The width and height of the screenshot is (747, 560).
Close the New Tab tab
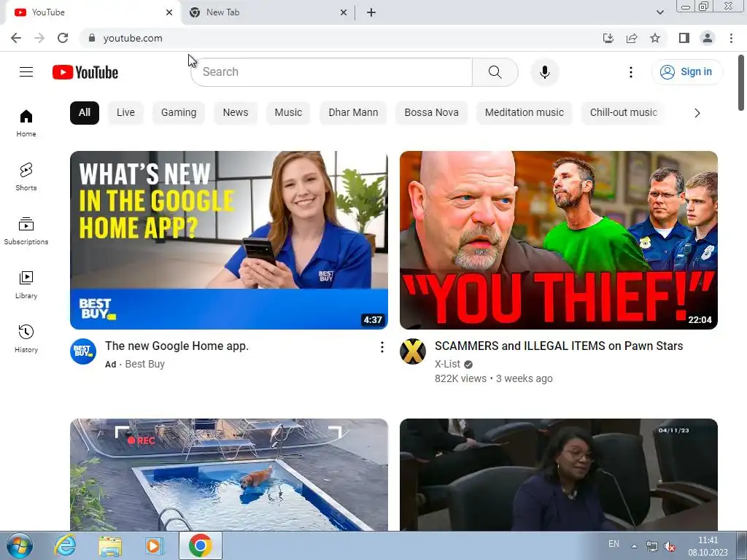[344, 12]
